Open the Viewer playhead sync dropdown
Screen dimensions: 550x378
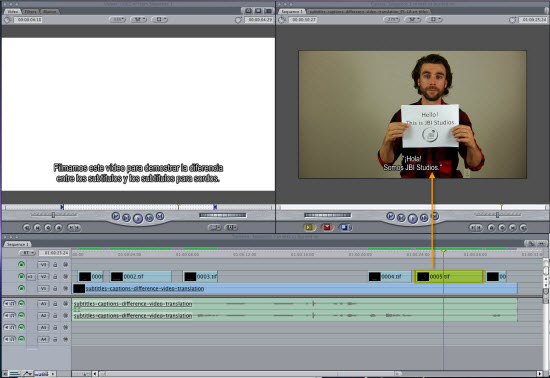[139, 20]
